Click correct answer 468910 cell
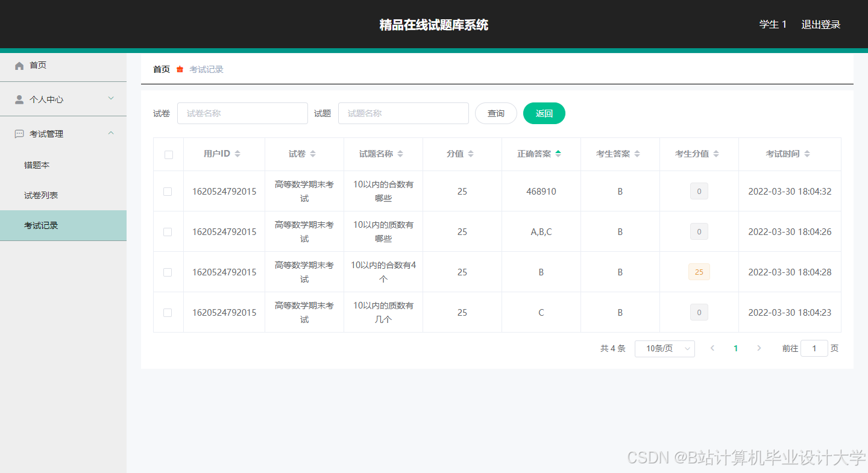Screen dimensions: 868x473 (541, 192)
